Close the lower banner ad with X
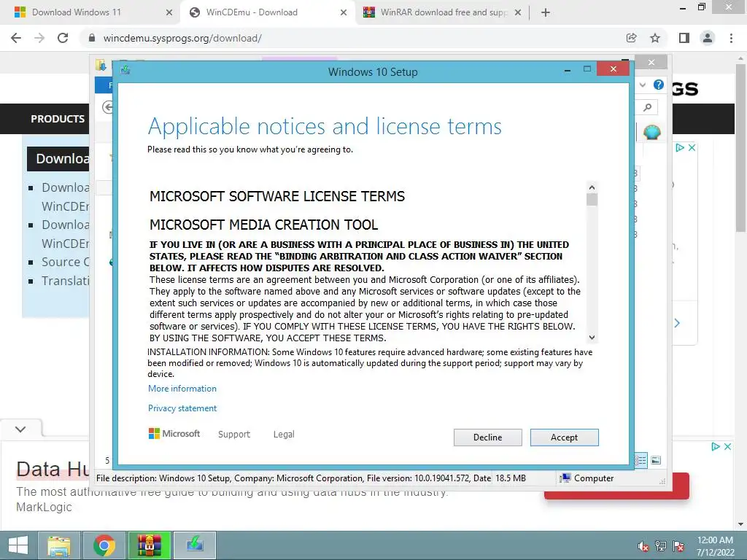Image resolution: width=747 pixels, height=560 pixels. pyautogui.click(x=727, y=447)
